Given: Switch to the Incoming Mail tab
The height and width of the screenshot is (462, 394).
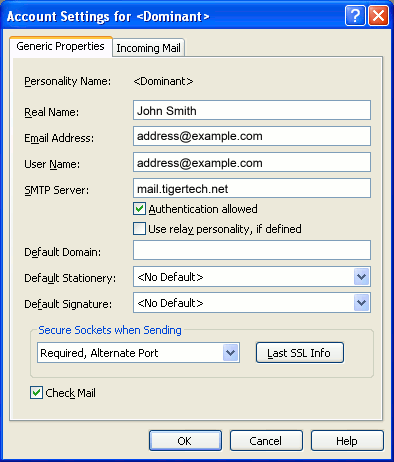Looking at the screenshot, I should (x=148, y=48).
